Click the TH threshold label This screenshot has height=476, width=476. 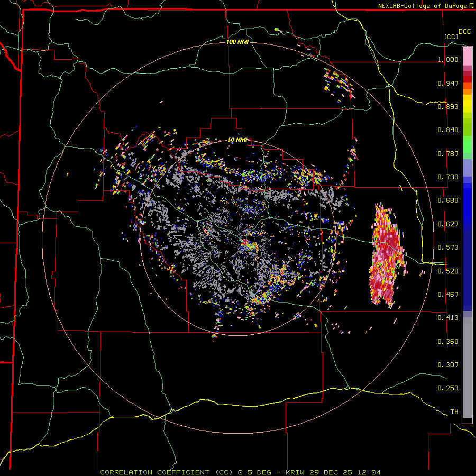[454, 412]
